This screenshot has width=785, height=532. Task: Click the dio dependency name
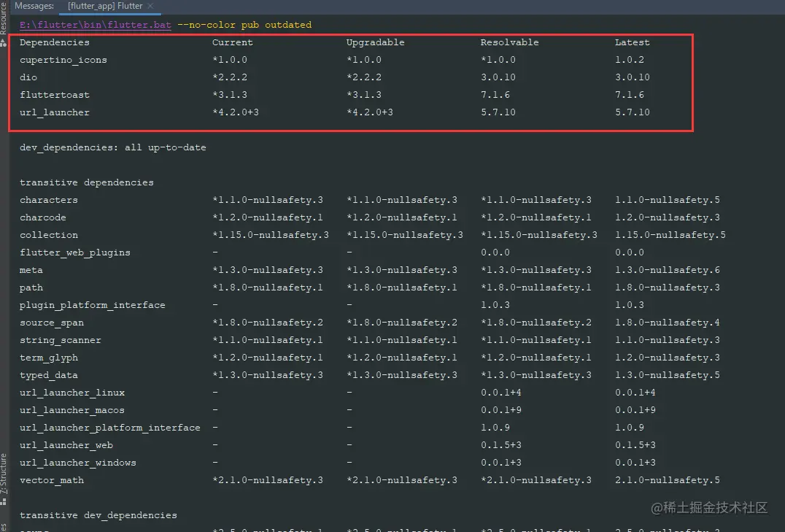coord(28,77)
